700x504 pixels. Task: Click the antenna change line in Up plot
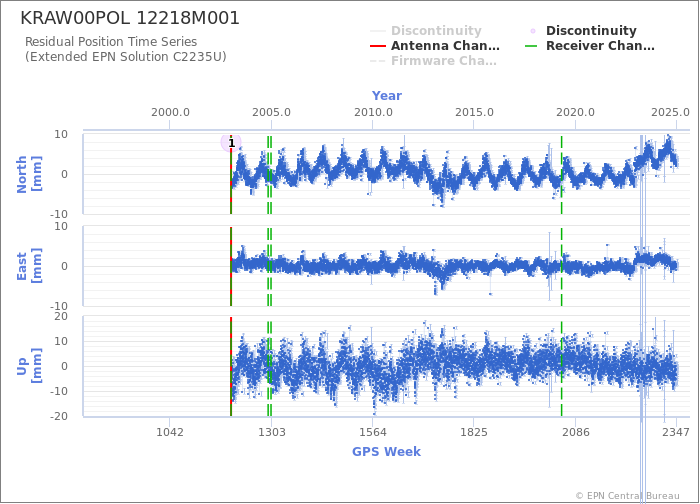[231, 366]
